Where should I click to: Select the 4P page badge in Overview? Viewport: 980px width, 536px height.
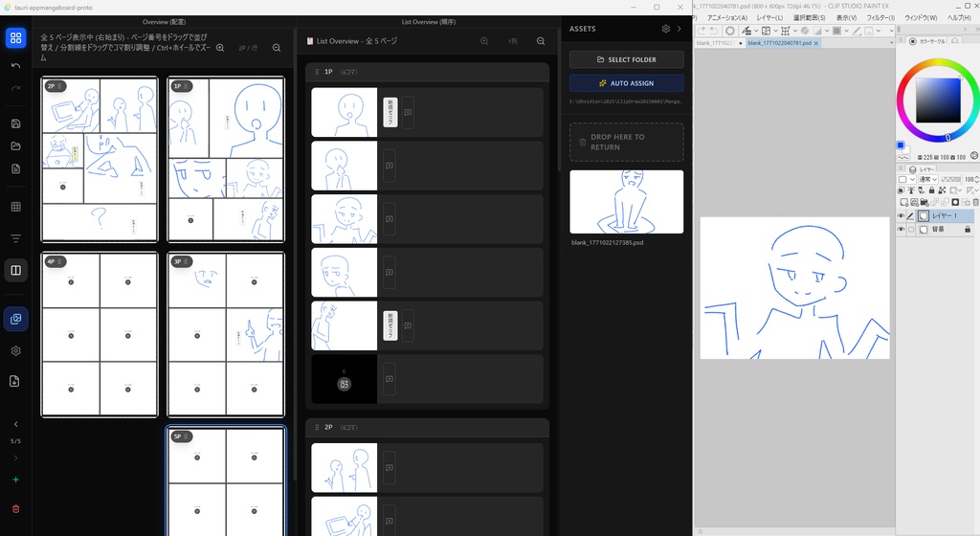pos(55,261)
